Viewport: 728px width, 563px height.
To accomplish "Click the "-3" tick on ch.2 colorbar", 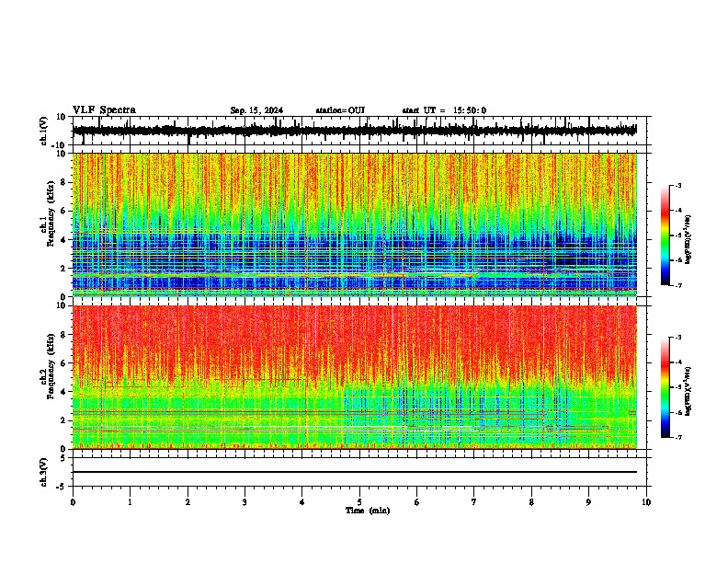I will [x=678, y=338].
